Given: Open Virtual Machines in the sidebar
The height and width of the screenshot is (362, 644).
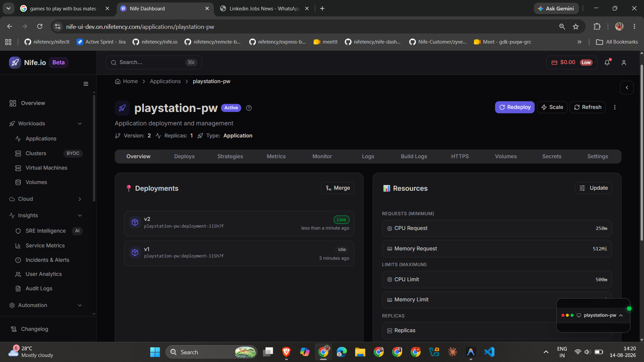Looking at the screenshot, I should click(46, 168).
